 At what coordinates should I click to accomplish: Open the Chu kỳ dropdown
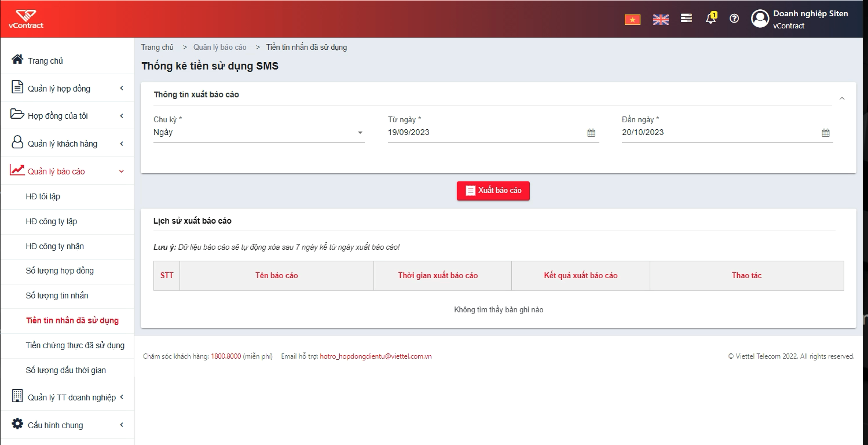point(259,133)
